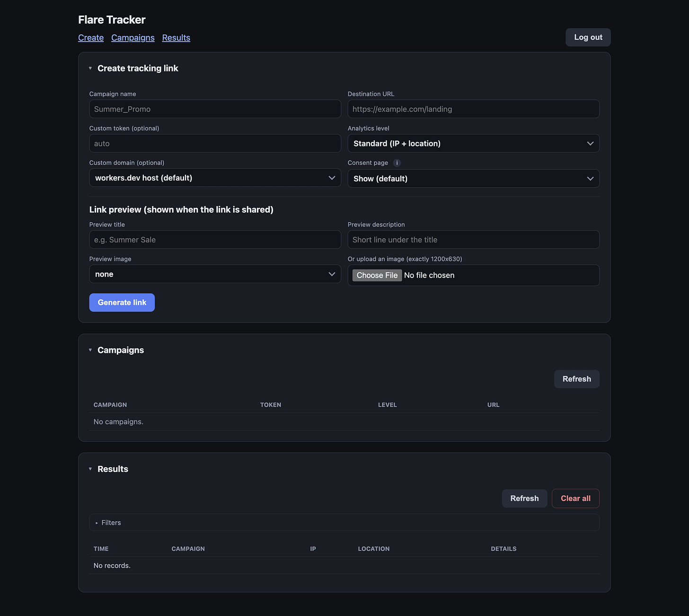This screenshot has width=689, height=616.
Task: Click the TIME column header
Action: [x=101, y=549]
